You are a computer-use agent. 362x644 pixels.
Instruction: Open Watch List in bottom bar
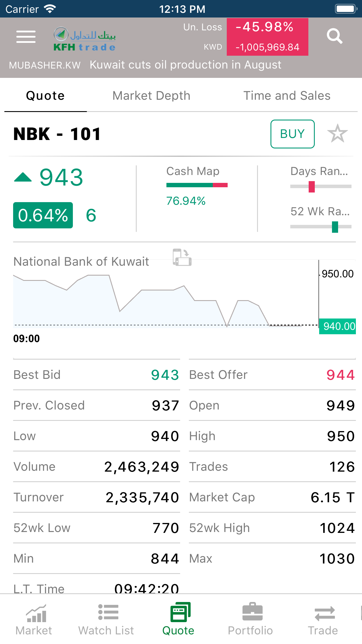tap(106, 619)
